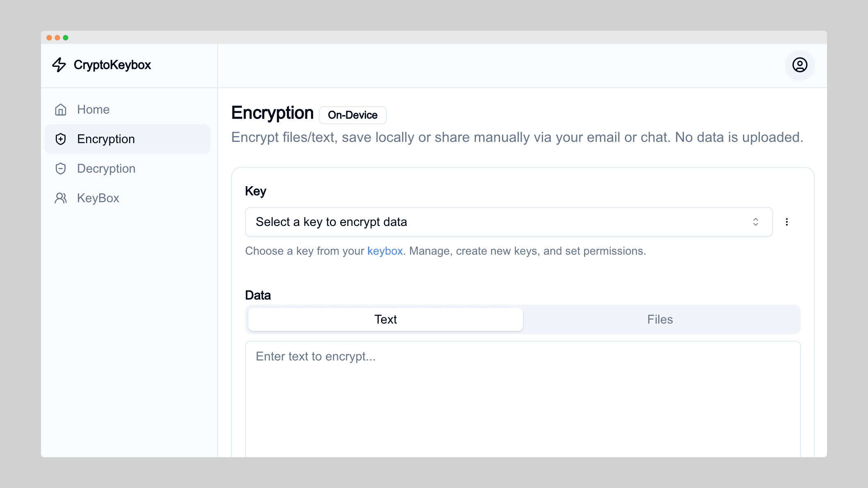Click the Files tab button in Data section
This screenshot has width=868, height=488.
click(x=660, y=319)
